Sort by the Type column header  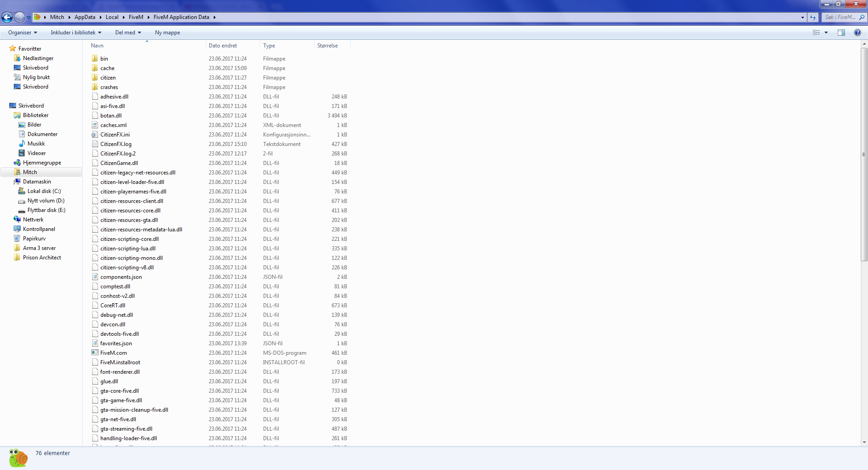(x=287, y=46)
